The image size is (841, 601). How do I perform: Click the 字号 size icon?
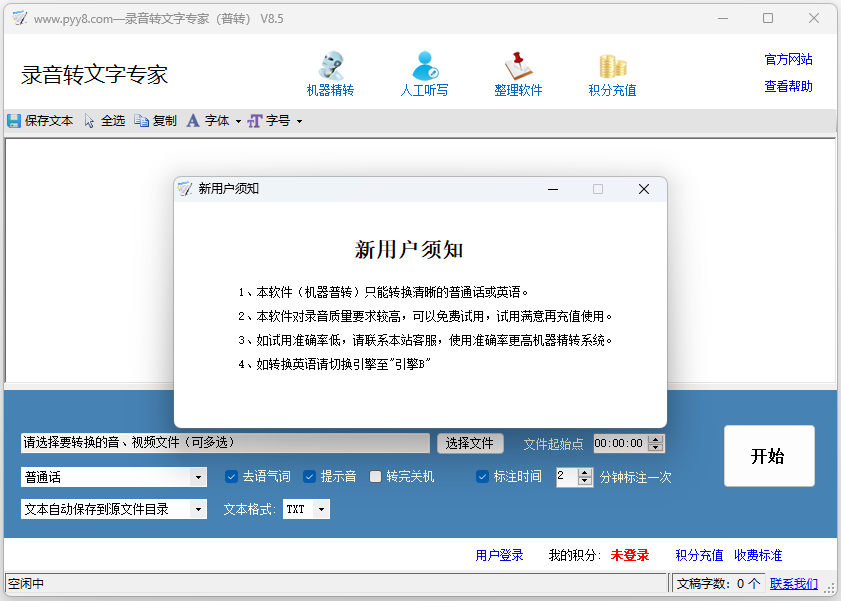[x=255, y=121]
